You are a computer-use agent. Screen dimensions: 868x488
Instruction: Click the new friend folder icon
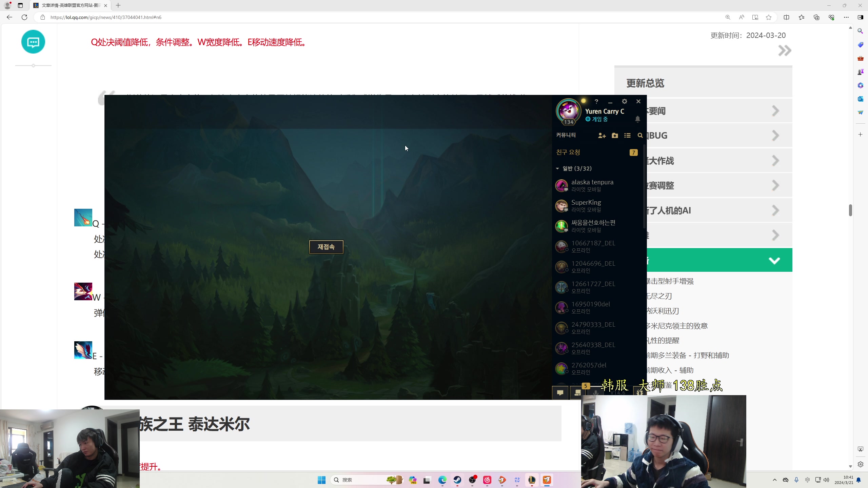(615, 135)
